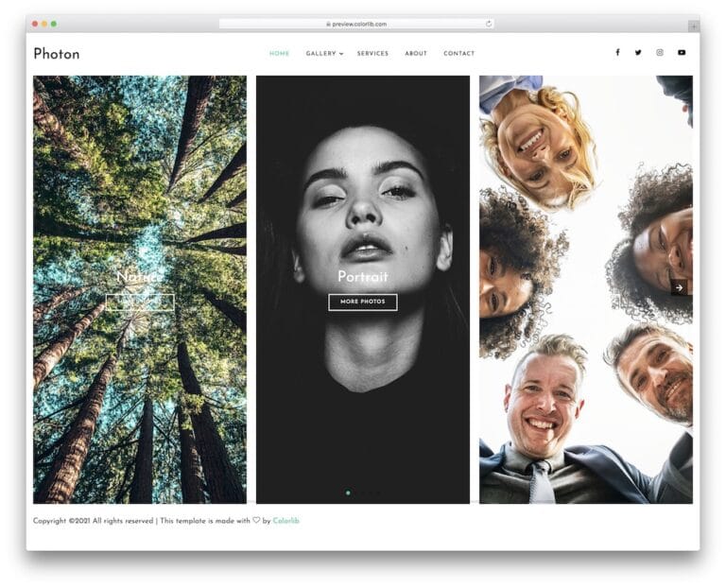Image resolution: width=726 pixels, height=588 pixels.
Task: Follow the Colorlib footer link
Action: [x=285, y=521]
